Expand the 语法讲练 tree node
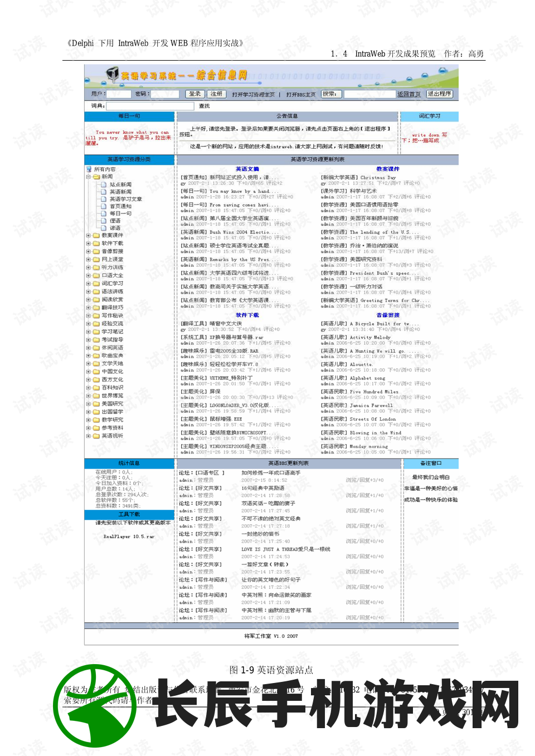535x756 pixels. click(x=88, y=291)
